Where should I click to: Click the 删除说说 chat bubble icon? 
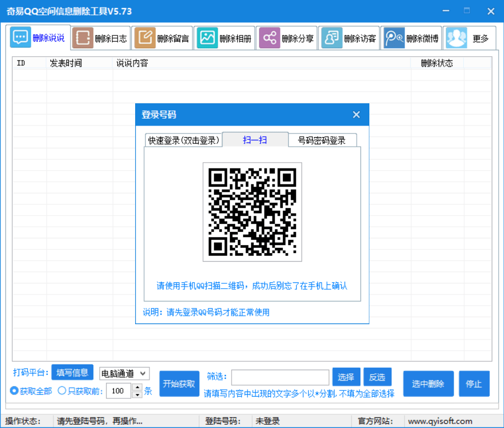[x=20, y=37]
